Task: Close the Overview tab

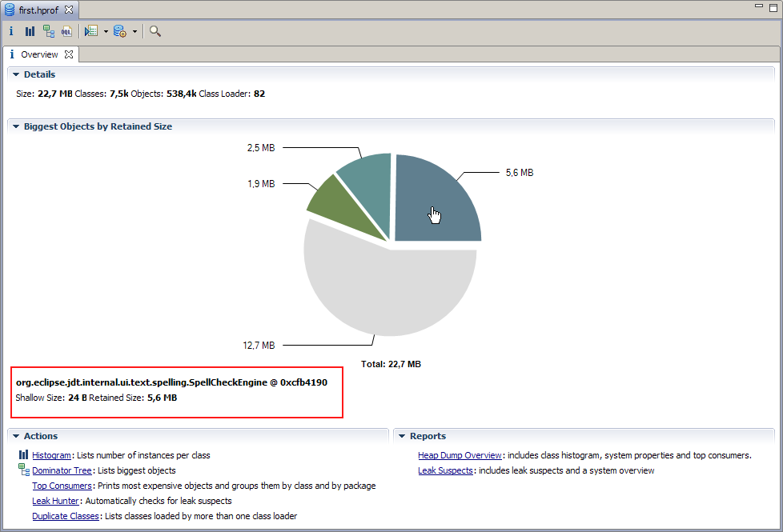Action: tap(69, 54)
